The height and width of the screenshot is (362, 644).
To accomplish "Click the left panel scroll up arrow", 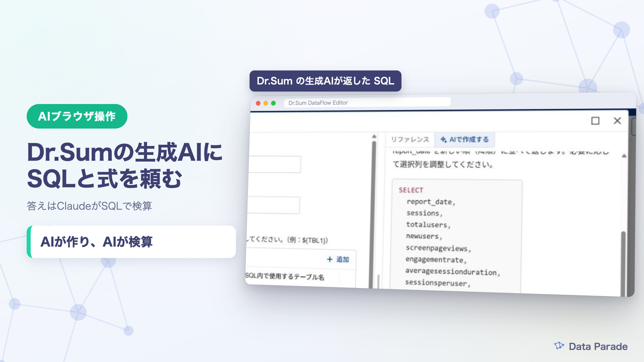I will tap(374, 137).
